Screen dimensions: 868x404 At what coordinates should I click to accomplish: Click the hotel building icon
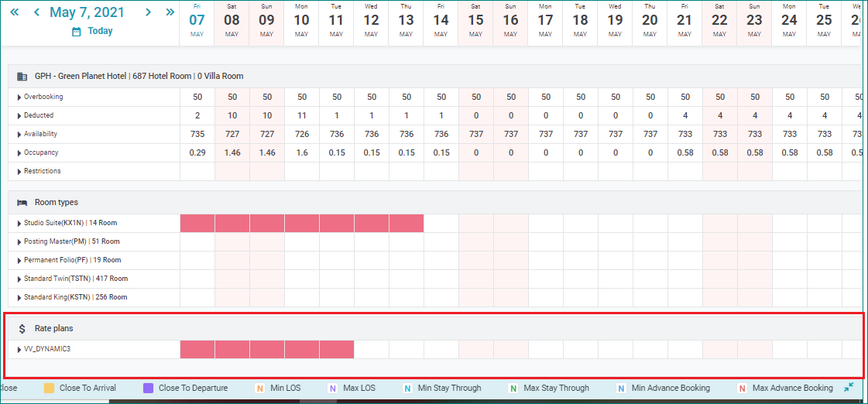22,77
